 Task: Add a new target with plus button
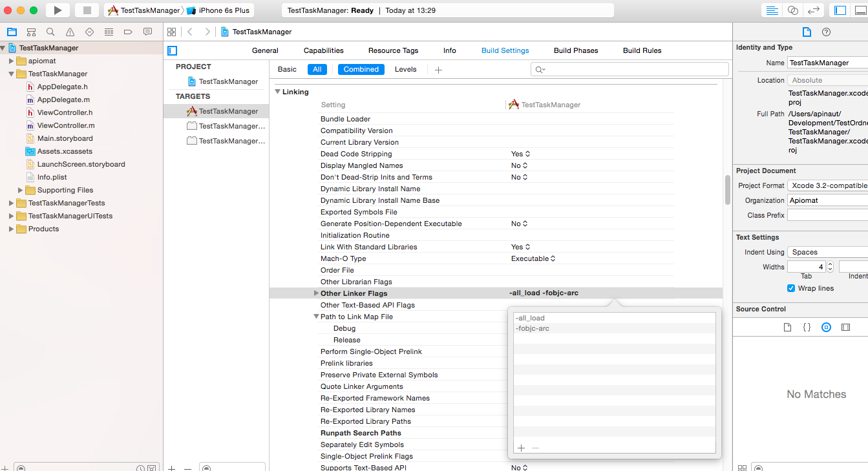point(172,468)
